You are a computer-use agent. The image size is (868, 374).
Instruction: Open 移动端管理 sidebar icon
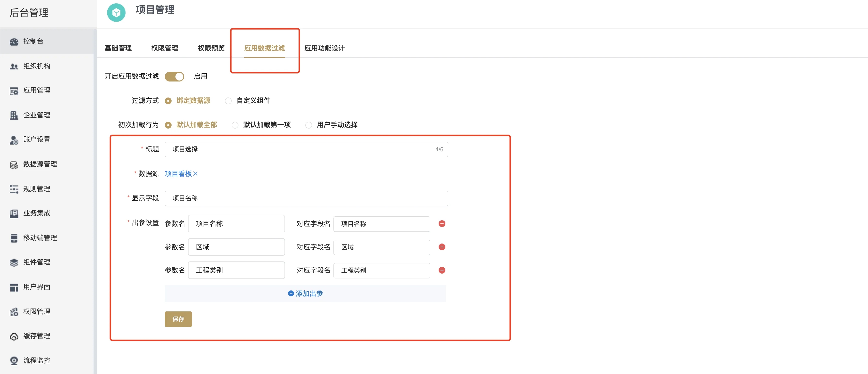click(x=14, y=238)
